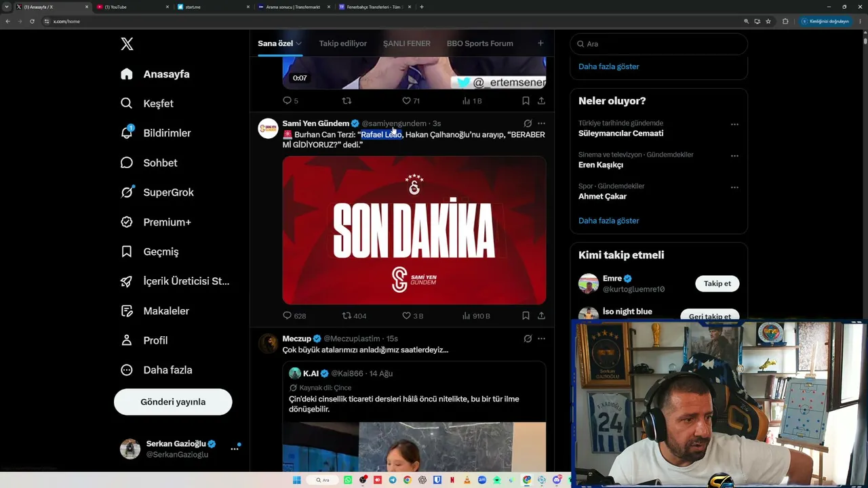Image resolution: width=868 pixels, height=488 pixels.
Task: View stats of video post 1 B
Action: (472, 101)
